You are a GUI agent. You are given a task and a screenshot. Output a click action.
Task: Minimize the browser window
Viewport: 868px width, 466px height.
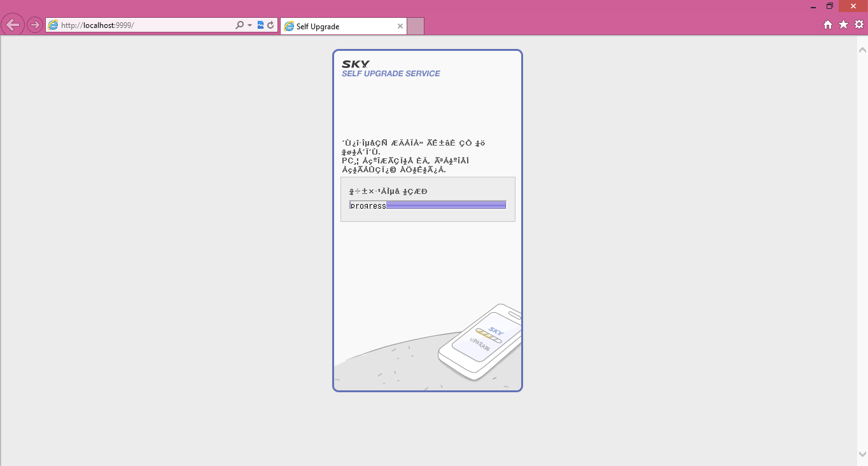point(813,6)
